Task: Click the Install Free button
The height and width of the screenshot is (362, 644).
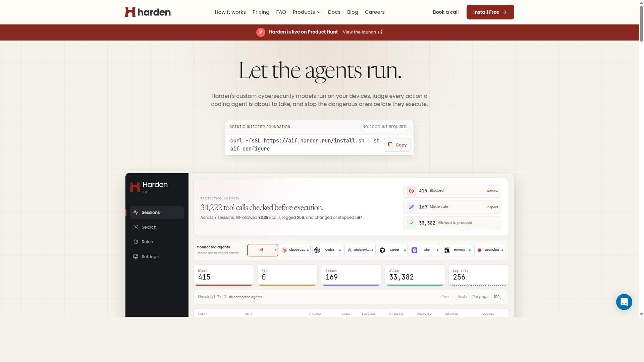Action: (x=490, y=12)
